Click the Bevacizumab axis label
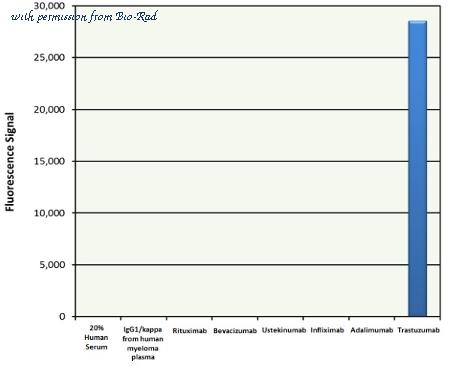This screenshot has height=366, width=450. pyautogui.click(x=235, y=331)
